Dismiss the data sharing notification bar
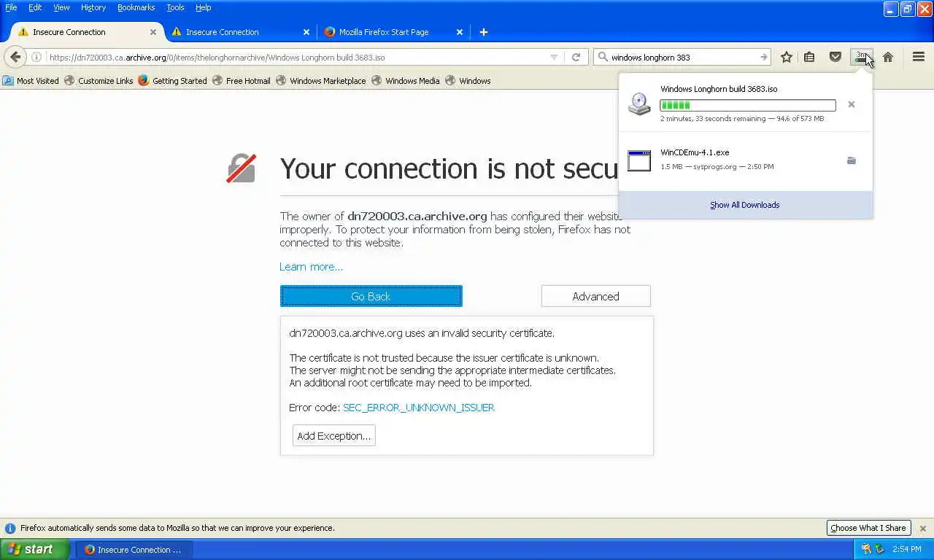This screenshot has height=560, width=934. coord(923,528)
